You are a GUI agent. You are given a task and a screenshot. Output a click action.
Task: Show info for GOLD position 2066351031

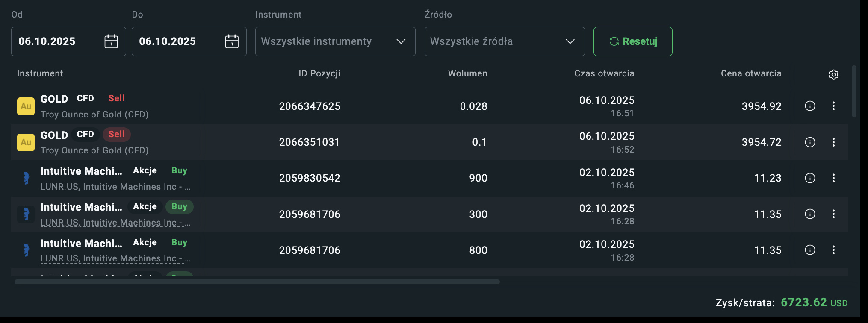(810, 142)
